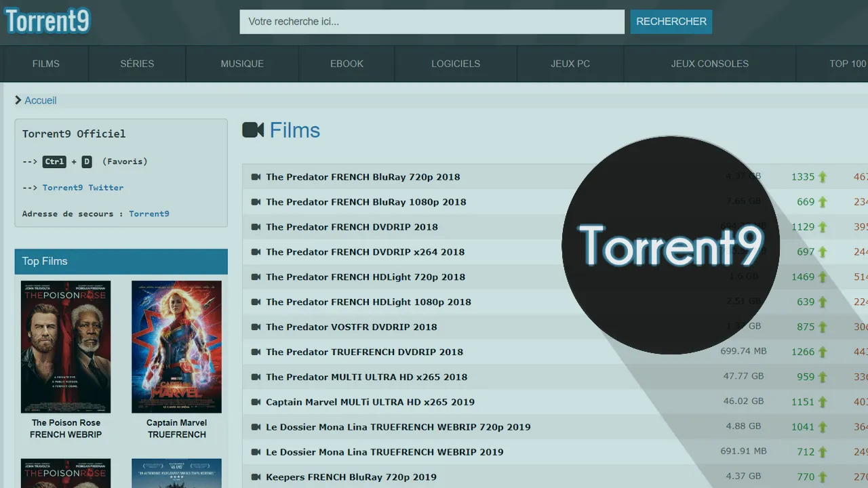
Task: Click the video camera icon beside Films heading
Action: coord(252,129)
